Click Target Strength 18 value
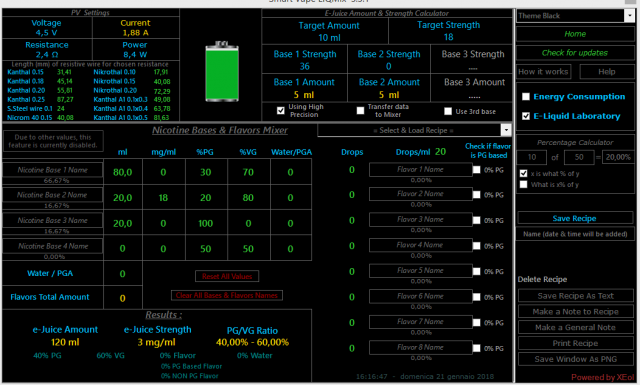The image size is (640, 385). tap(449, 37)
